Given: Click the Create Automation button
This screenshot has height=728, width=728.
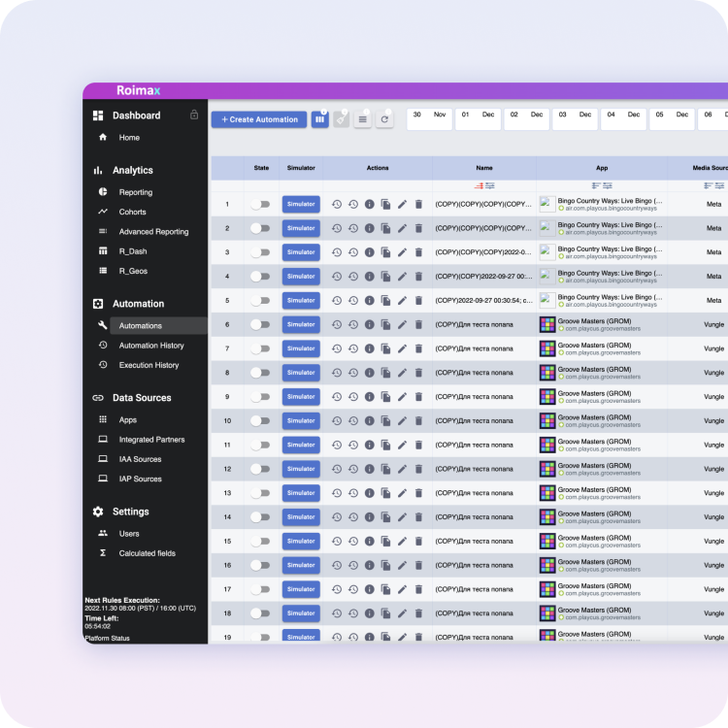Looking at the screenshot, I should [x=259, y=119].
